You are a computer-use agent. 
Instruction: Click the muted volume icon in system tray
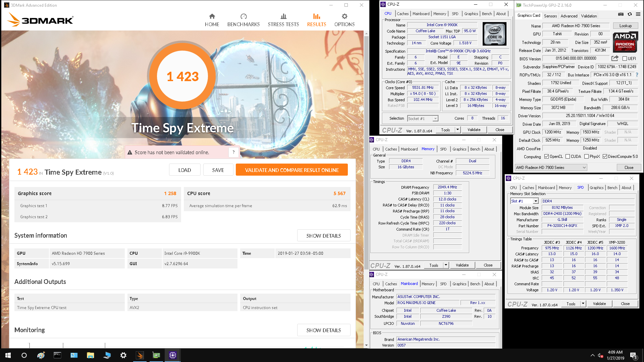click(600, 356)
